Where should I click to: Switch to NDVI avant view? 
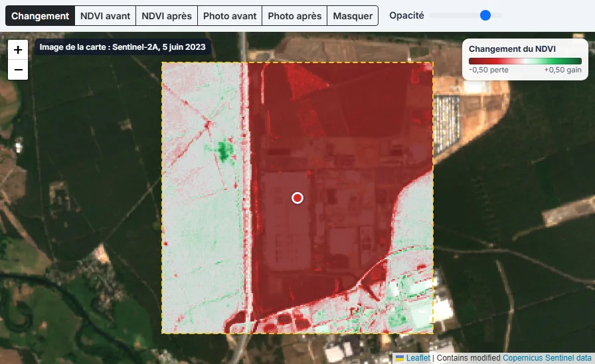(x=105, y=16)
